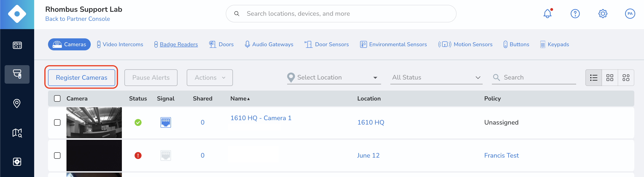
Task: Open the PA user profile avatar
Action: (630, 14)
